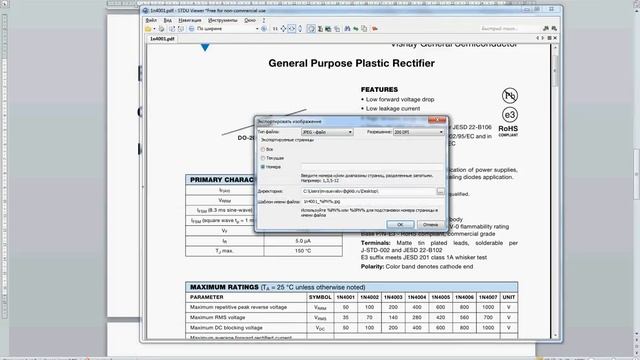Click the e3 circle symbol

click(x=510, y=115)
